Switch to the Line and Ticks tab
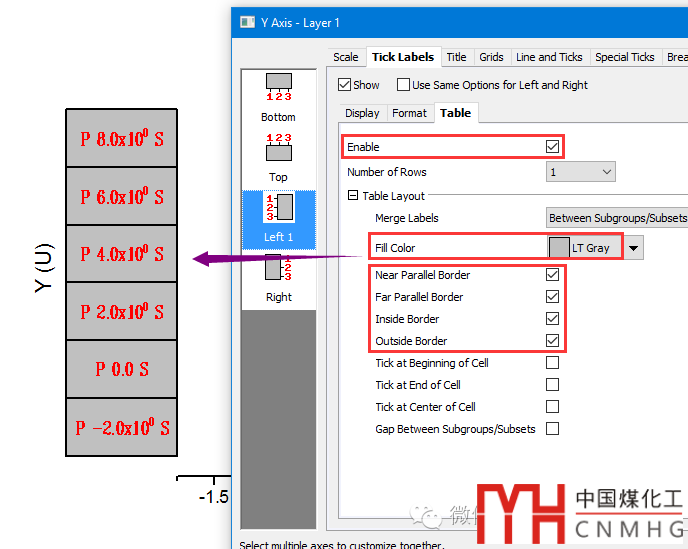The height and width of the screenshot is (549, 688). tap(549, 57)
